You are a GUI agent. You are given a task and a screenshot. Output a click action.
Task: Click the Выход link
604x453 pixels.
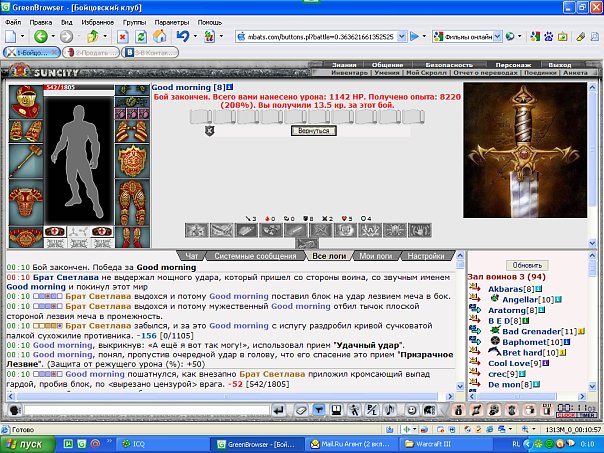560,65
